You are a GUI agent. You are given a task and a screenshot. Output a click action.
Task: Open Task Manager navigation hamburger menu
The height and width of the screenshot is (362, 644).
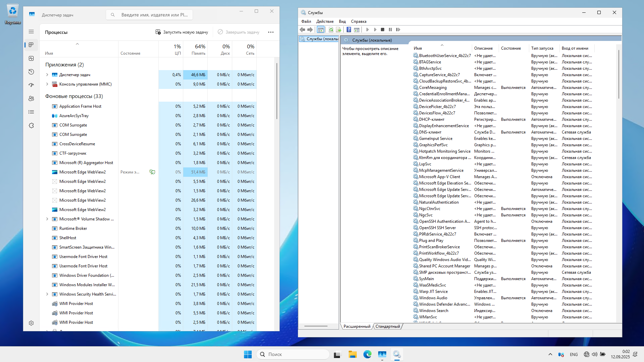[31, 32]
